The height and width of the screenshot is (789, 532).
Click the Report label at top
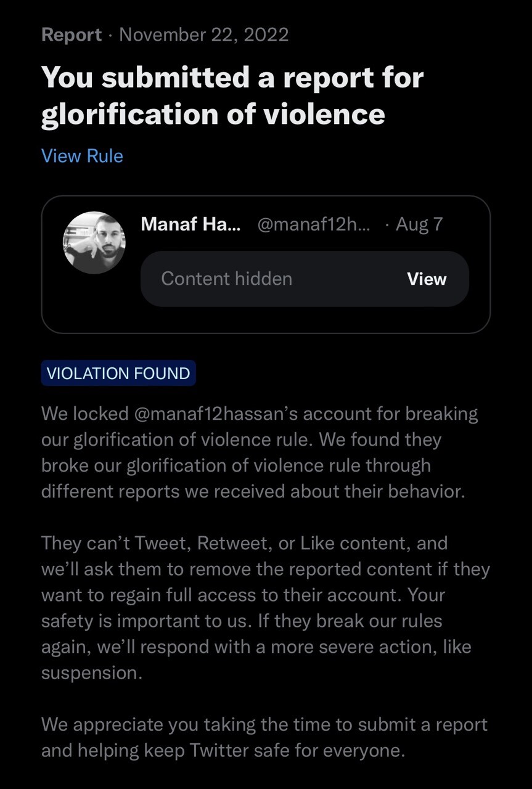coord(71,35)
